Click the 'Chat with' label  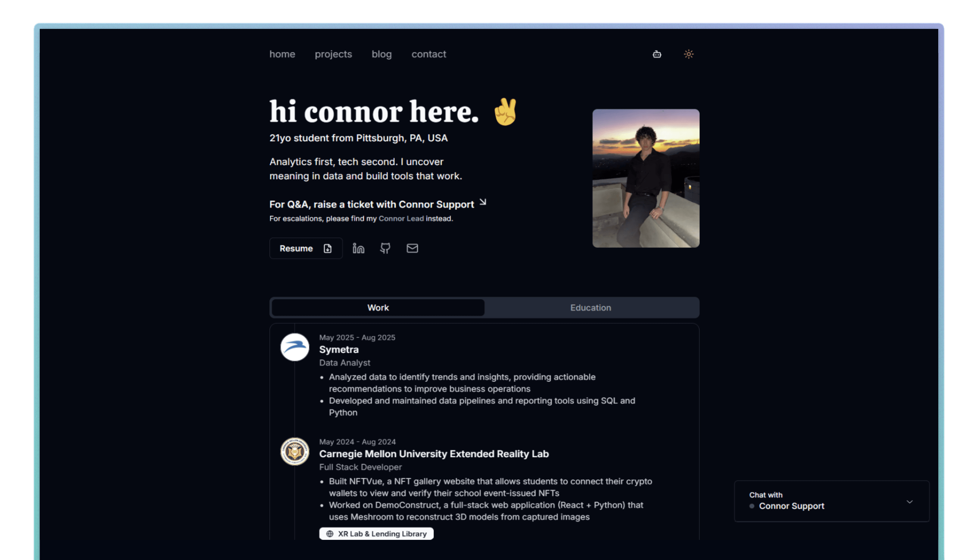coord(766,495)
